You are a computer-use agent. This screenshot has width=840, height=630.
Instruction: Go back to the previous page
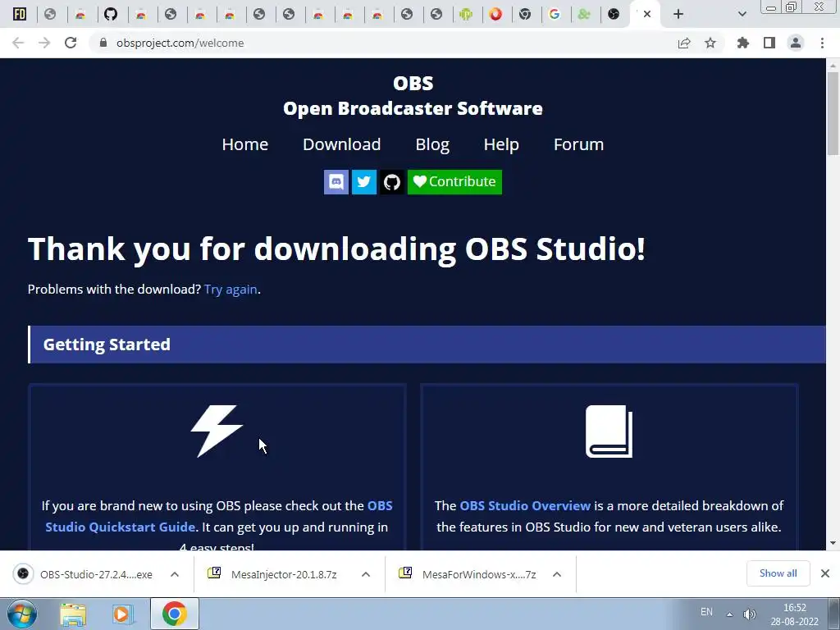[x=18, y=43]
